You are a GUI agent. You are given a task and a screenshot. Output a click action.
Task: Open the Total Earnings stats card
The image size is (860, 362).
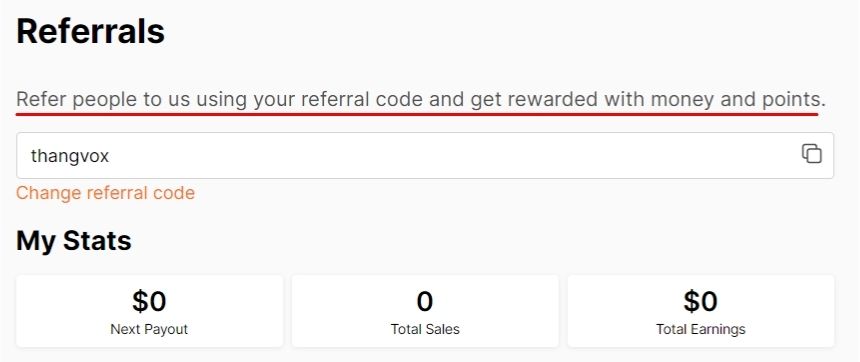pos(701,311)
